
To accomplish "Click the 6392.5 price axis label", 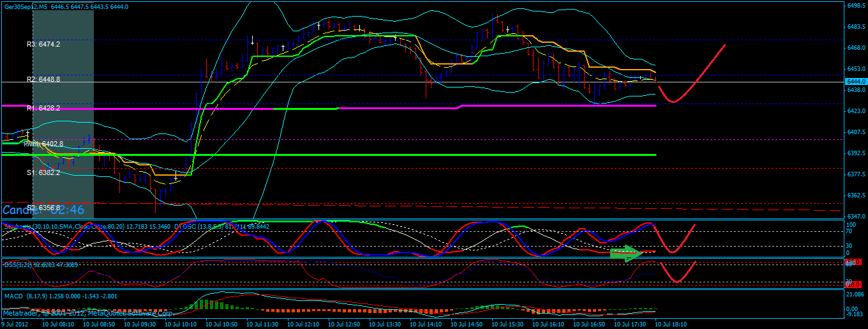I will tap(856, 153).
